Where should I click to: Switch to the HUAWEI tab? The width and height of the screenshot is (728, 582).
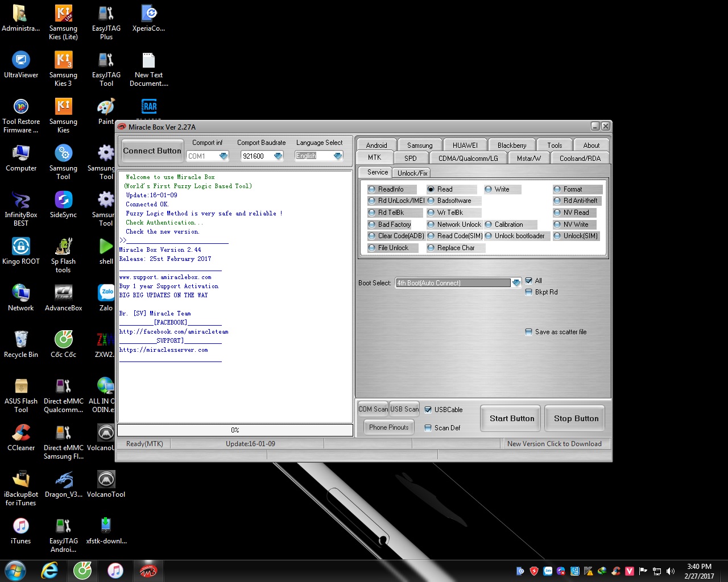coord(465,145)
